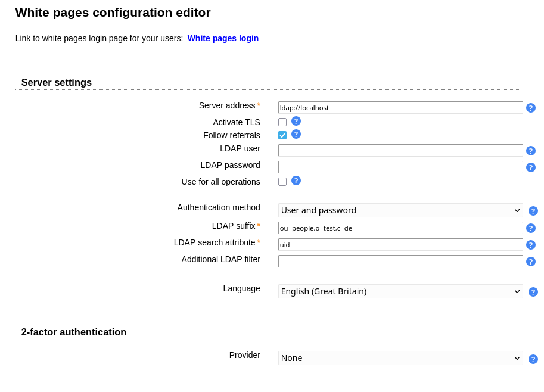Screen dimensions: 544x392
Task: Open the Authentication method dropdown
Action: (x=400, y=210)
